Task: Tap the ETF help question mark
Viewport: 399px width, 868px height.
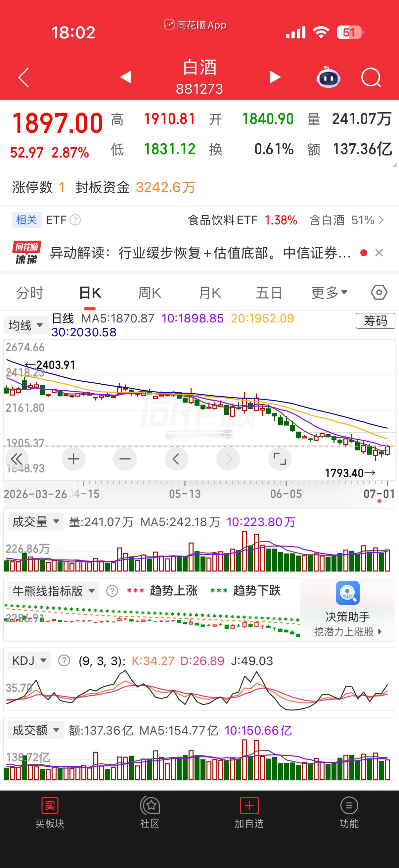Action: click(75, 220)
